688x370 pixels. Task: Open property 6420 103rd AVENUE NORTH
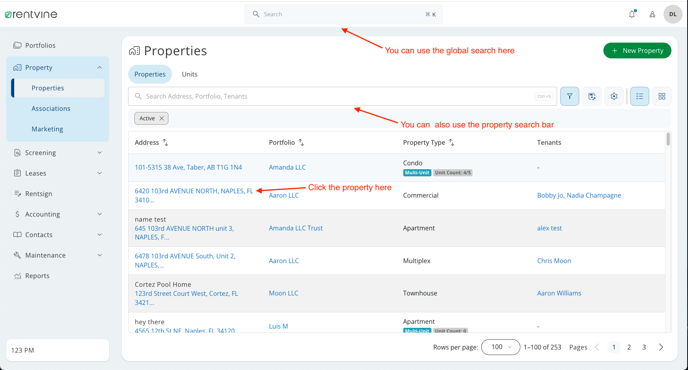coord(194,195)
